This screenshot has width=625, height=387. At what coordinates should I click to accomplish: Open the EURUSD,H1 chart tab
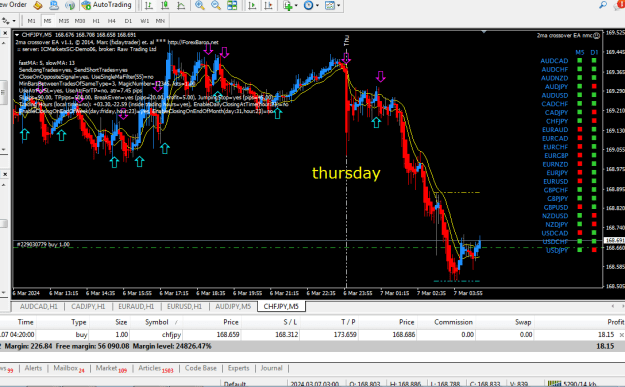click(x=184, y=306)
